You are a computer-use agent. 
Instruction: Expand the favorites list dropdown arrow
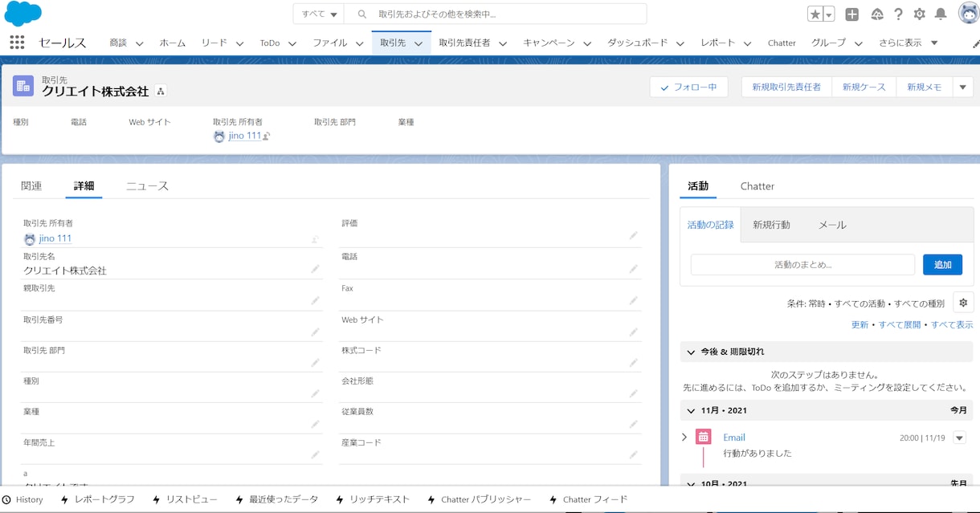(829, 14)
